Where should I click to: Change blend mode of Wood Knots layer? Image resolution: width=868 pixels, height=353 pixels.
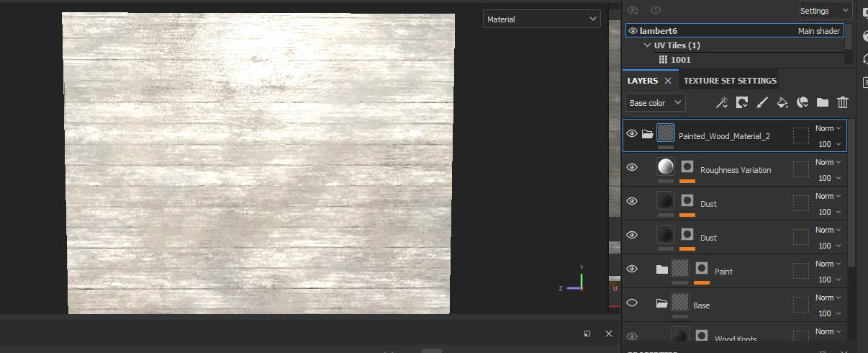pos(828,332)
